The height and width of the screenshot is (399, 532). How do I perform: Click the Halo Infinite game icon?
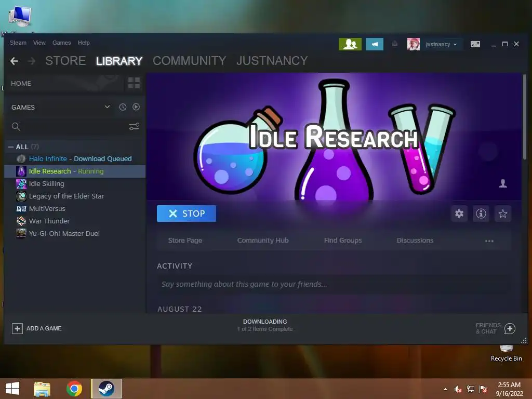21,159
